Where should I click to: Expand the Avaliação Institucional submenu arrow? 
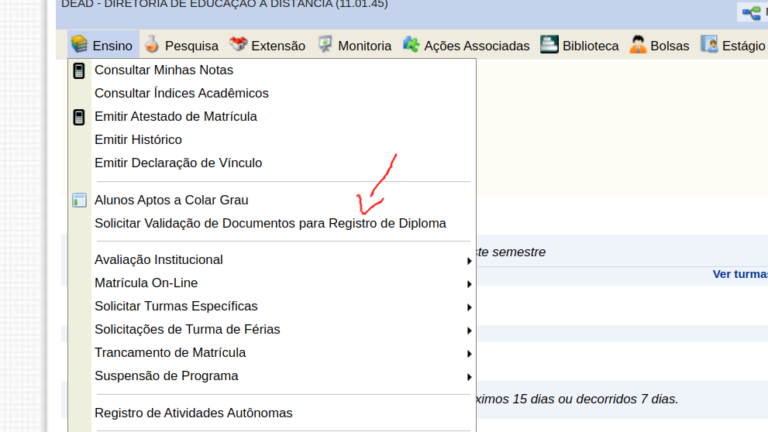(x=469, y=261)
